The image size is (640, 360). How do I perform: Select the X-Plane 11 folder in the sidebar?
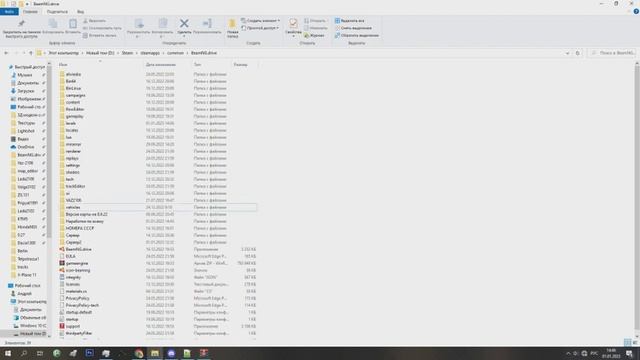27,275
